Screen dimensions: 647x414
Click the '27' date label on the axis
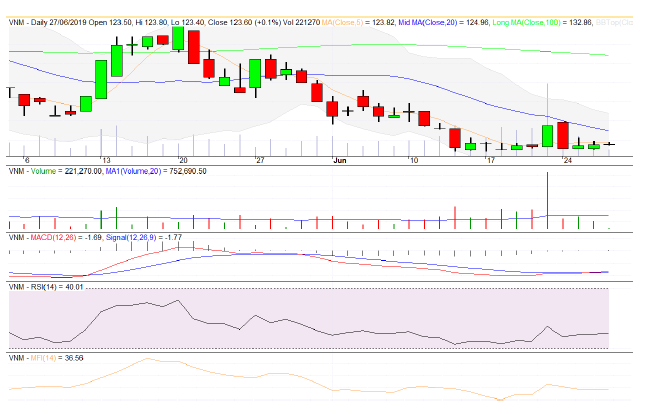[x=260, y=161]
